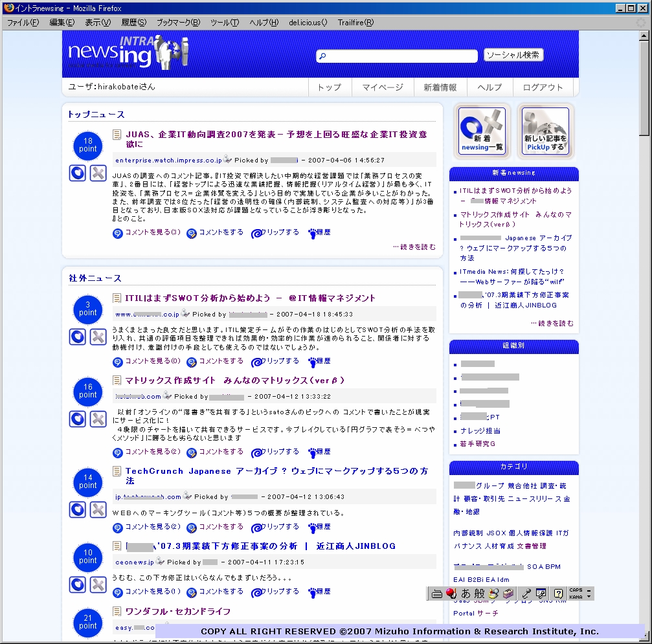Open the del.icio.us menu

[308, 23]
